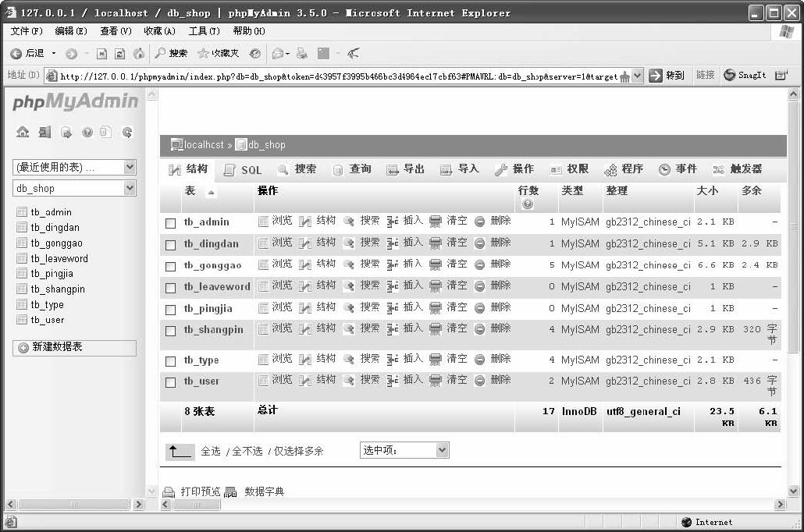Click the phpMyAdmin Home icon
Viewport: 804px width, 532px height.
23,132
